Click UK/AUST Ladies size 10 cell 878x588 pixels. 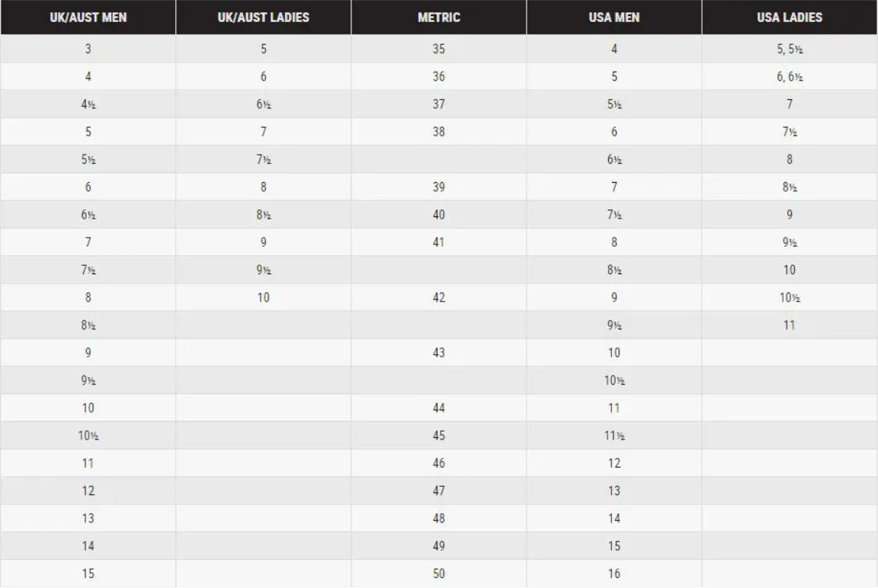[x=263, y=298]
